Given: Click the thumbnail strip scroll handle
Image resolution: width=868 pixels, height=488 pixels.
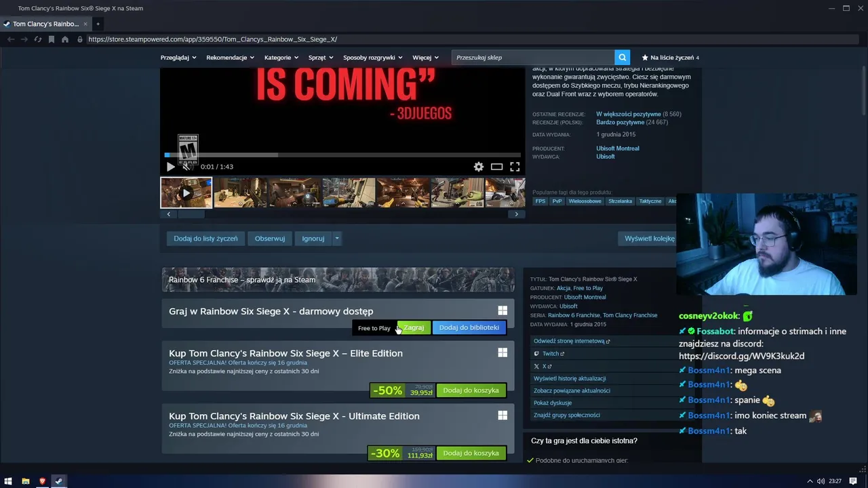Looking at the screenshot, I should point(191,214).
